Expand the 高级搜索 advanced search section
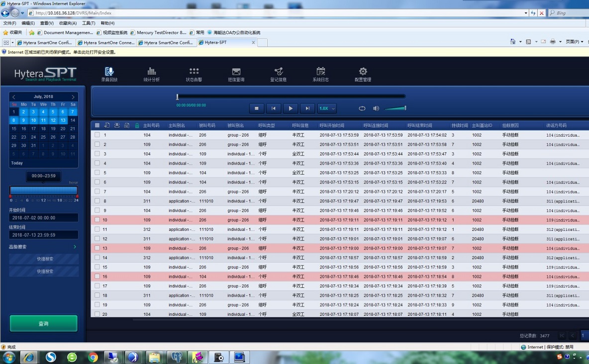The width and height of the screenshot is (589, 364). [x=43, y=247]
